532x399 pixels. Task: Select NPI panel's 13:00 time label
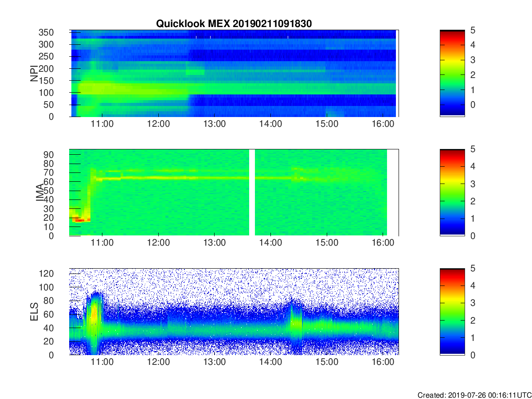(215, 124)
